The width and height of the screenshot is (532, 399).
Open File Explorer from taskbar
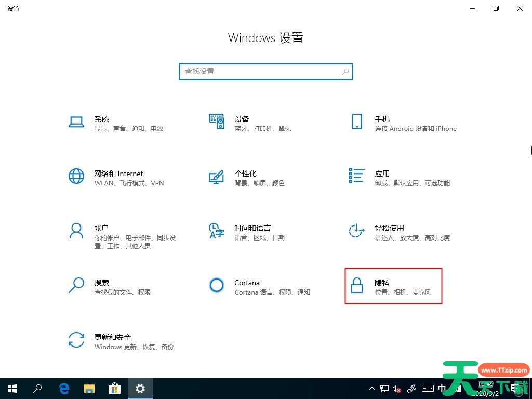point(89,388)
